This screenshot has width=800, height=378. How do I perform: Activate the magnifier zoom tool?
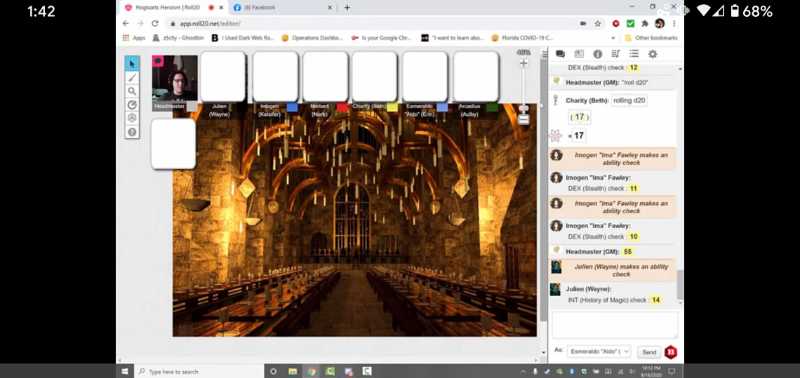[x=132, y=91]
